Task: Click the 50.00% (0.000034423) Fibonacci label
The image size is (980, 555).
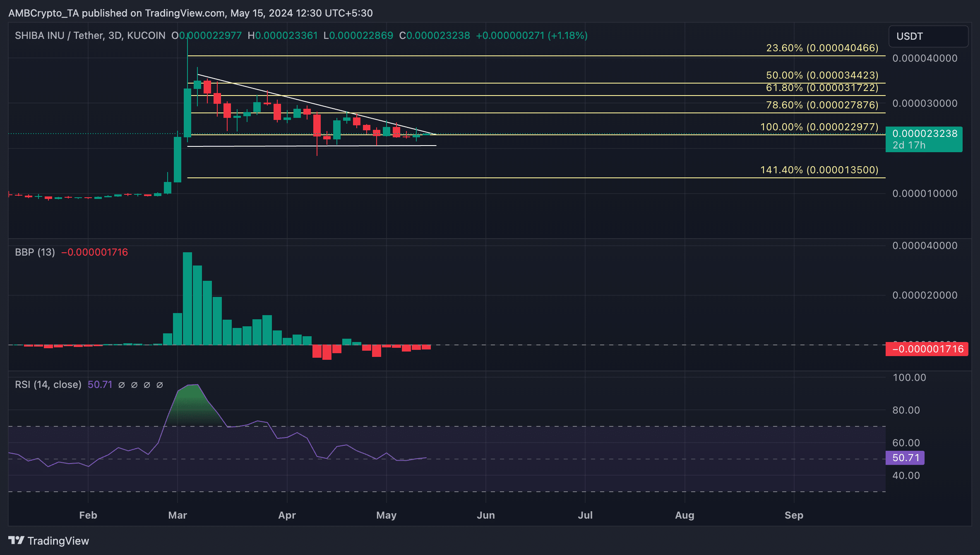Action: (x=822, y=75)
